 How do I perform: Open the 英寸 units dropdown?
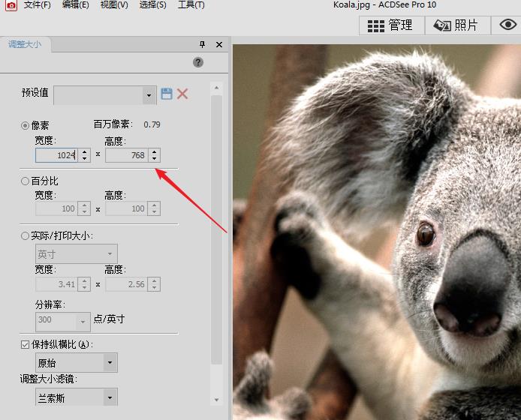(x=76, y=254)
